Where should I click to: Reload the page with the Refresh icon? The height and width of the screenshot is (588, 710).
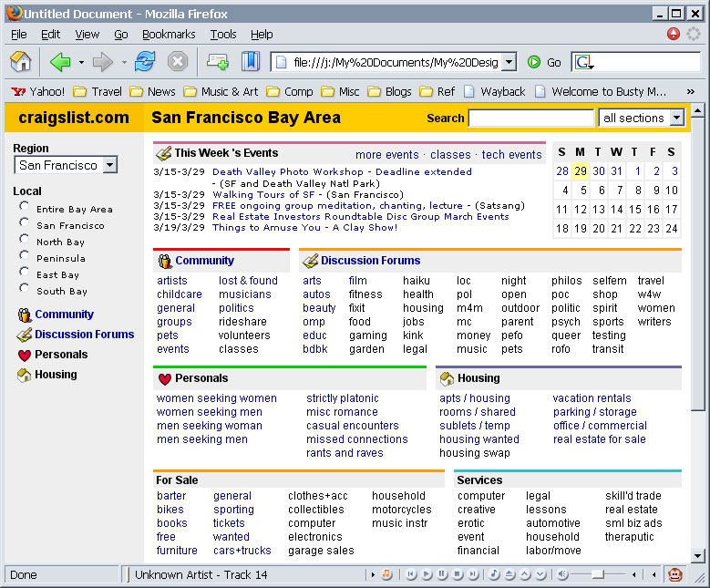click(x=145, y=62)
